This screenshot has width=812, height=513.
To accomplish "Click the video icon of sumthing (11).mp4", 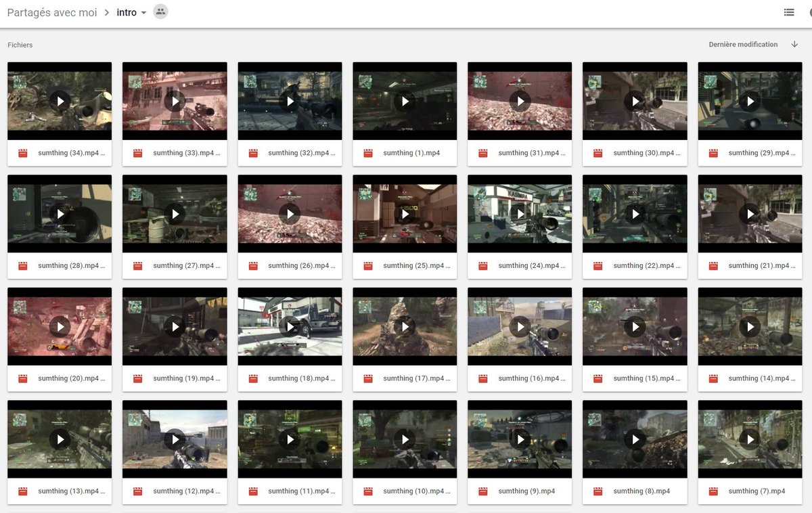I will point(253,491).
